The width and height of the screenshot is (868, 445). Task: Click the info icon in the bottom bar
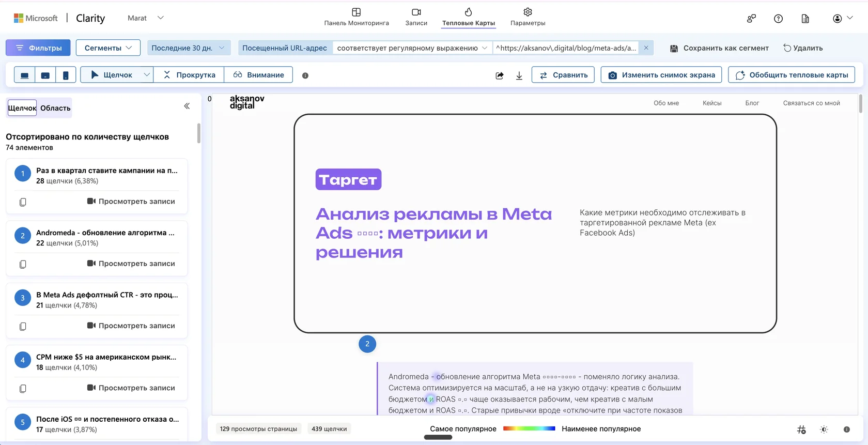[846, 429]
